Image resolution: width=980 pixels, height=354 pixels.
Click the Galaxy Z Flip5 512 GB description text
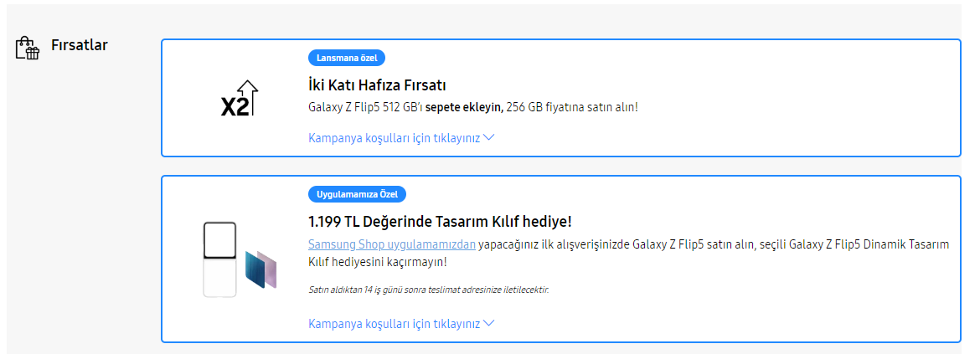pyautogui.click(x=473, y=107)
